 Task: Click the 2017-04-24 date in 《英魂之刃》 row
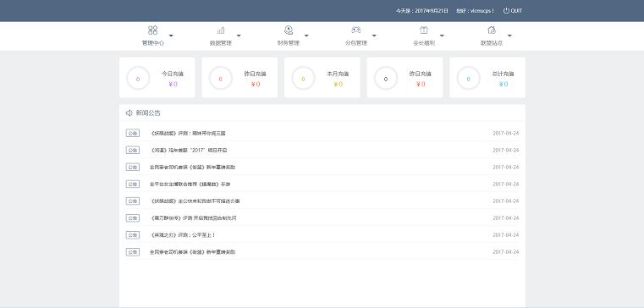click(x=505, y=235)
